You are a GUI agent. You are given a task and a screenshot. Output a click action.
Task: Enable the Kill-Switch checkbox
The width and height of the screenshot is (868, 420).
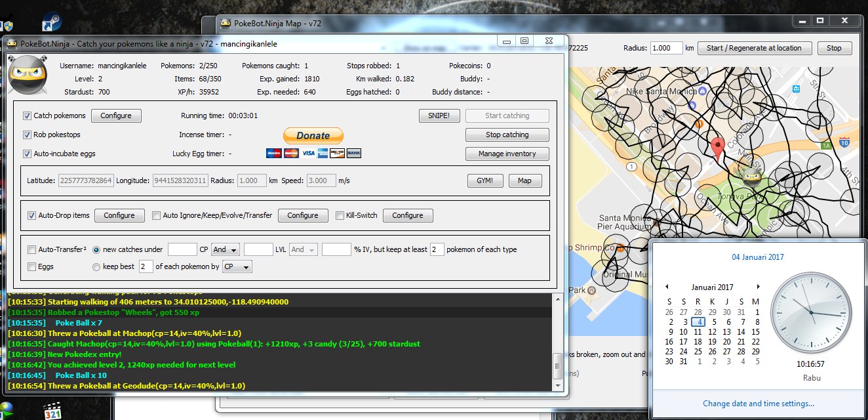coord(340,215)
